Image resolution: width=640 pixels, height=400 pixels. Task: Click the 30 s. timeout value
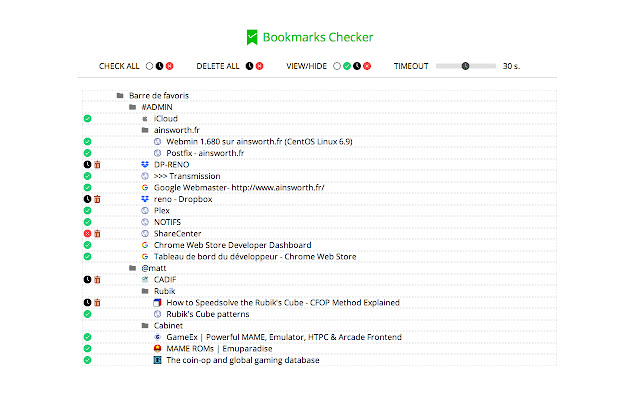(x=511, y=66)
